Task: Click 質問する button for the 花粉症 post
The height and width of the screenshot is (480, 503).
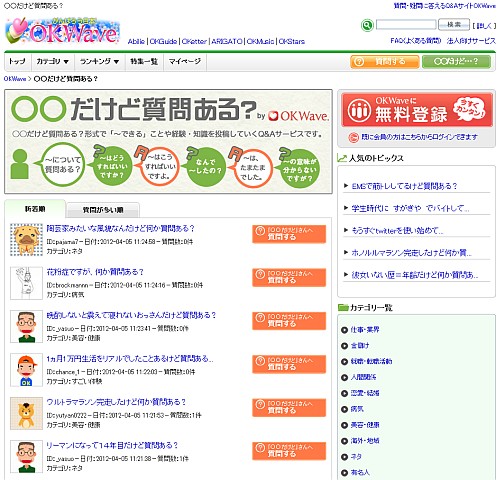Action: click(289, 277)
